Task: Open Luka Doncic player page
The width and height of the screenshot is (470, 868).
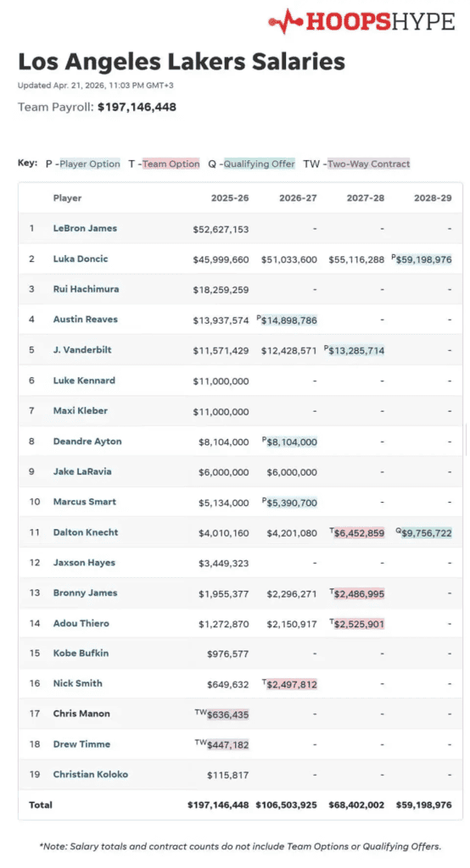Action: click(x=81, y=259)
